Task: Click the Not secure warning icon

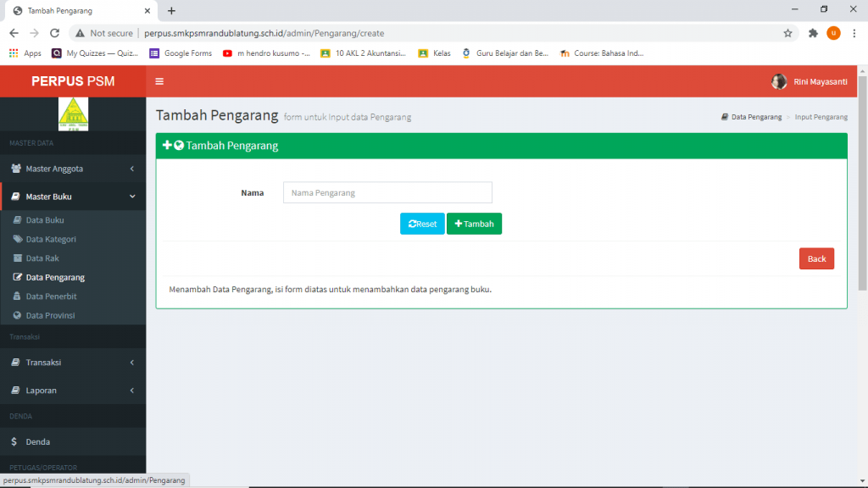Action: click(x=81, y=33)
